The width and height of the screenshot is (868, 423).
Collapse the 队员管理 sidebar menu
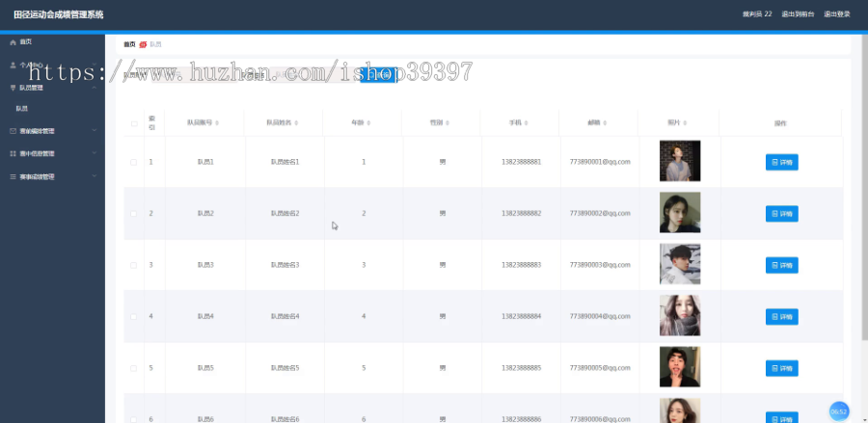pos(53,88)
